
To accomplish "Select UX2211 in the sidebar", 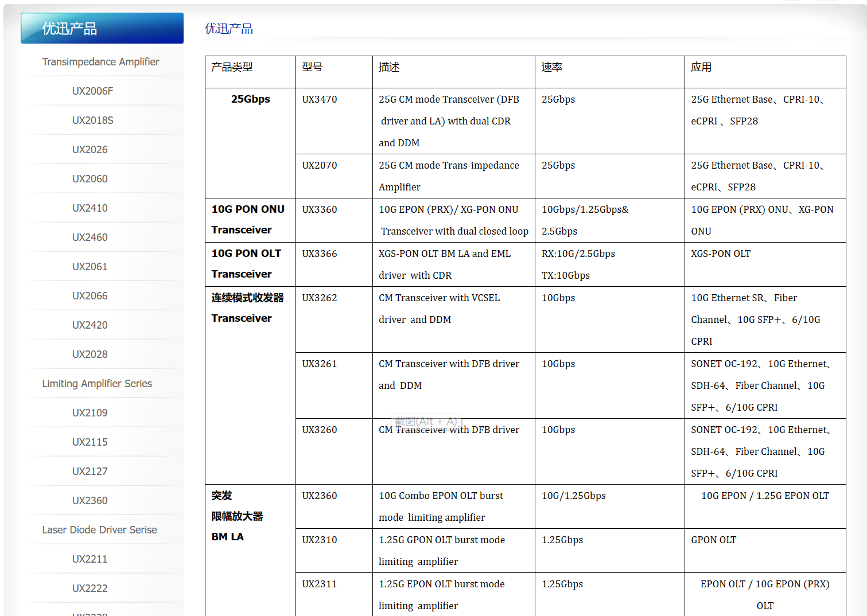I will point(90,559).
